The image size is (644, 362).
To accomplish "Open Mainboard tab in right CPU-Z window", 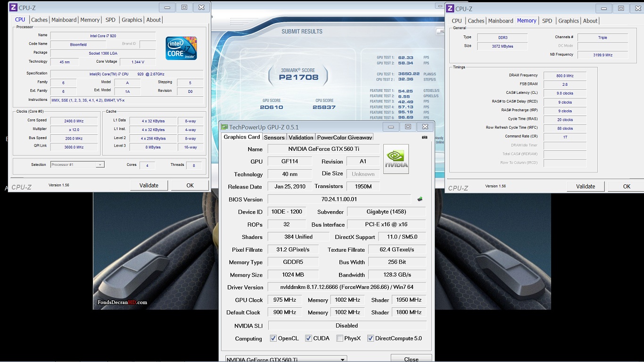I will [x=501, y=21].
